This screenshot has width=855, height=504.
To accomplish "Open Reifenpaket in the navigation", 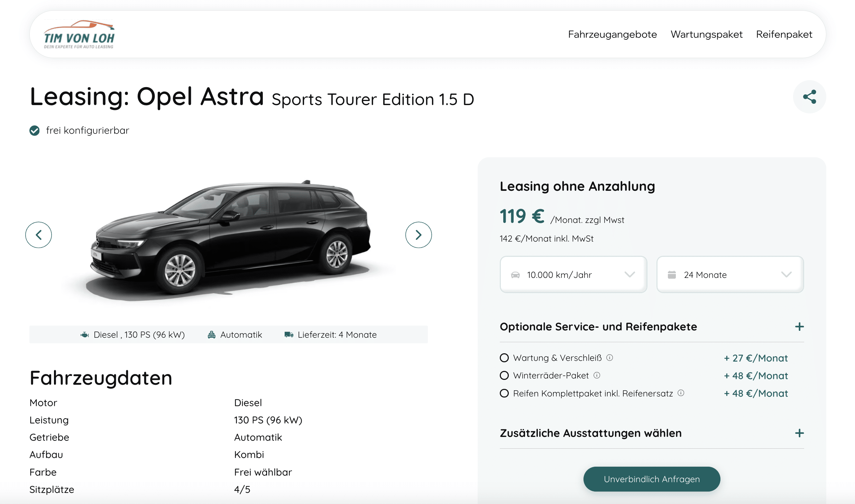I will 784,34.
